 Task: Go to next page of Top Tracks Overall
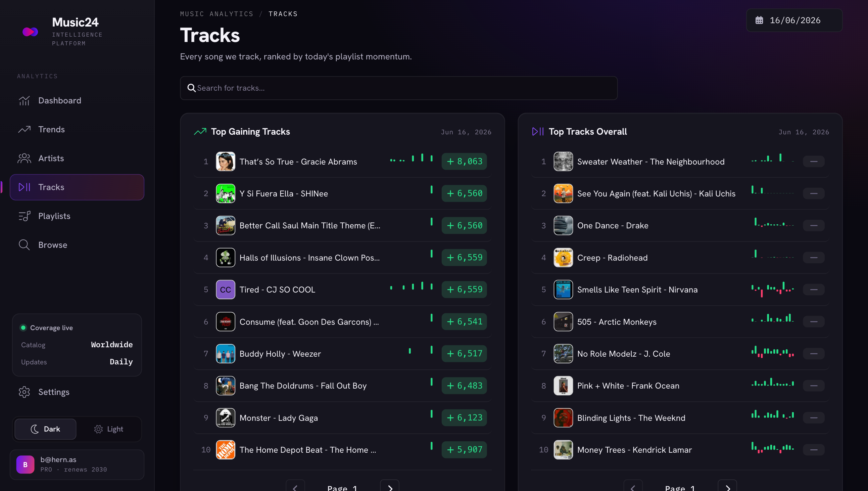click(x=727, y=487)
